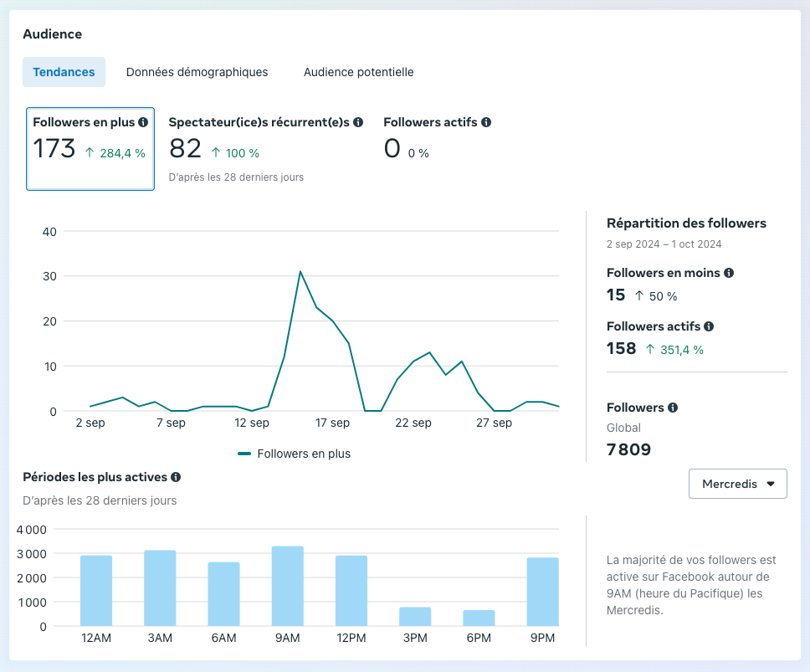
Task: Select the "Followers en plus" 173 metric card
Action: point(90,149)
